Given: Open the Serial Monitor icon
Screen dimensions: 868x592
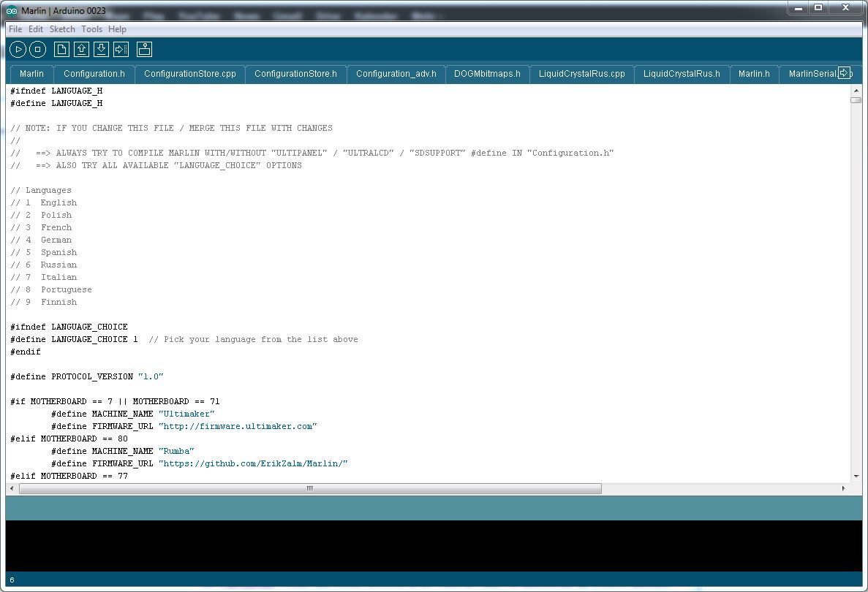Looking at the screenshot, I should [145, 49].
